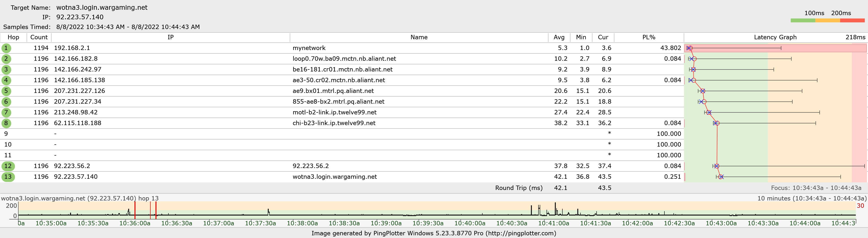
Task: Click the Cur column header
Action: (603, 37)
